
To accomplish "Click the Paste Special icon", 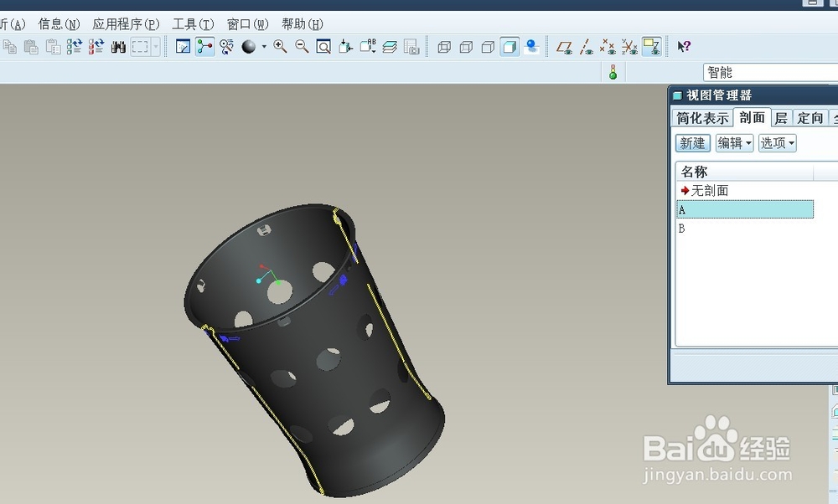I will coord(53,47).
